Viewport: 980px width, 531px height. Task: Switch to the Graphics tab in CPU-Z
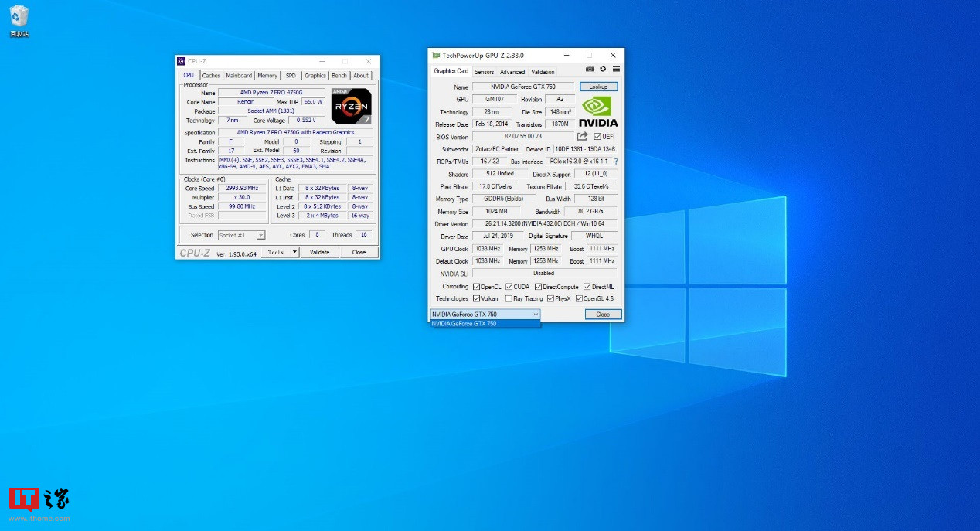coord(315,76)
